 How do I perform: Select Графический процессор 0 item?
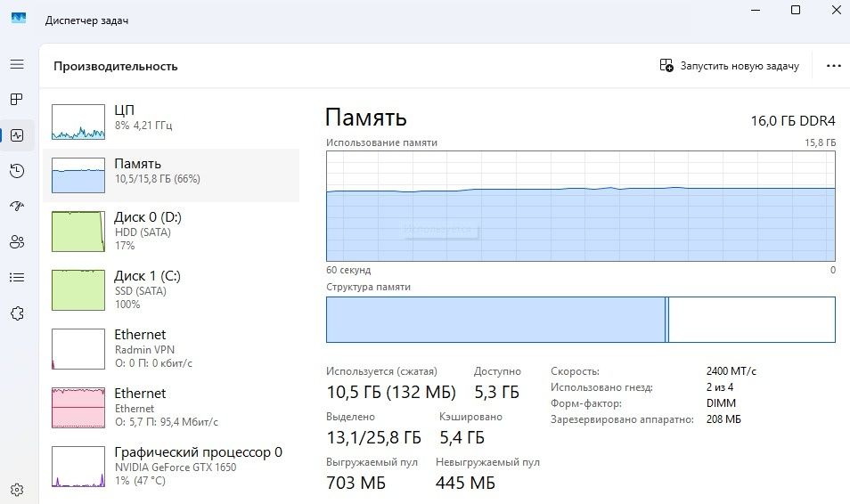[171, 466]
